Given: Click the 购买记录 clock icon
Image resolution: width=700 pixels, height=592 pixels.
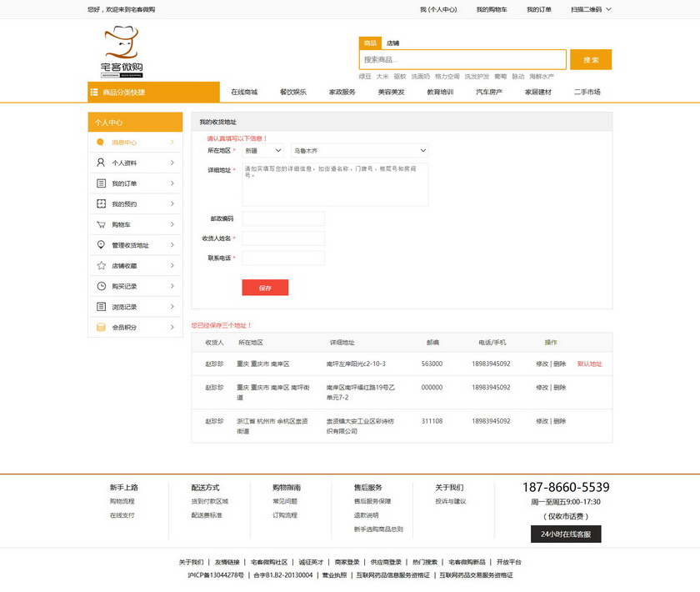Looking at the screenshot, I should pos(102,286).
